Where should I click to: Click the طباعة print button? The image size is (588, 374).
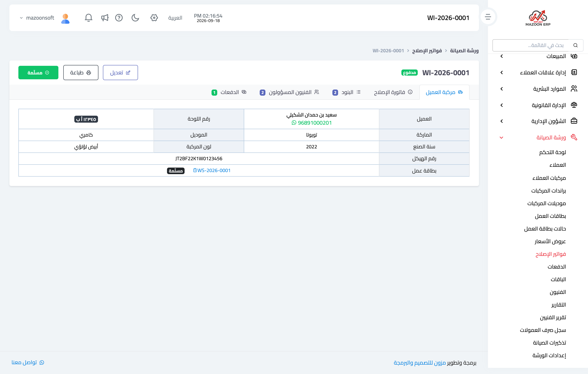click(81, 73)
